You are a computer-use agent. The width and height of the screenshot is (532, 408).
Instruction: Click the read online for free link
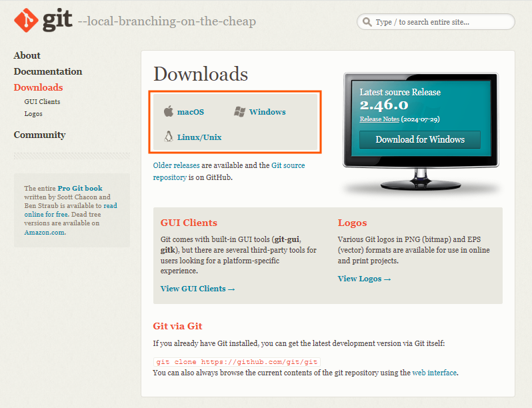click(71, 210)
